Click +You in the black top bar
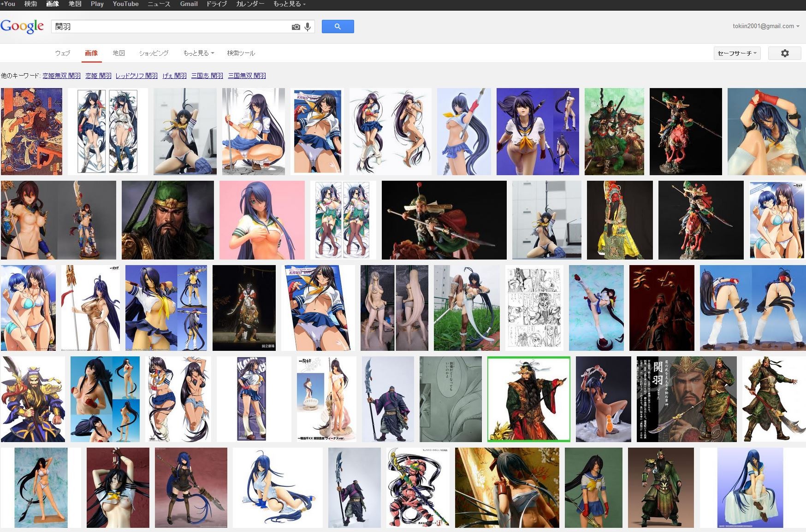The height and width of the screenshot is (532, 806). click(8, 4)
